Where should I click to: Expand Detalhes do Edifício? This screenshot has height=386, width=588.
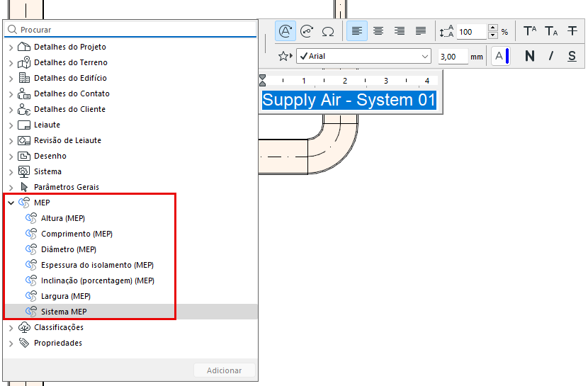(x=11, y=79)
